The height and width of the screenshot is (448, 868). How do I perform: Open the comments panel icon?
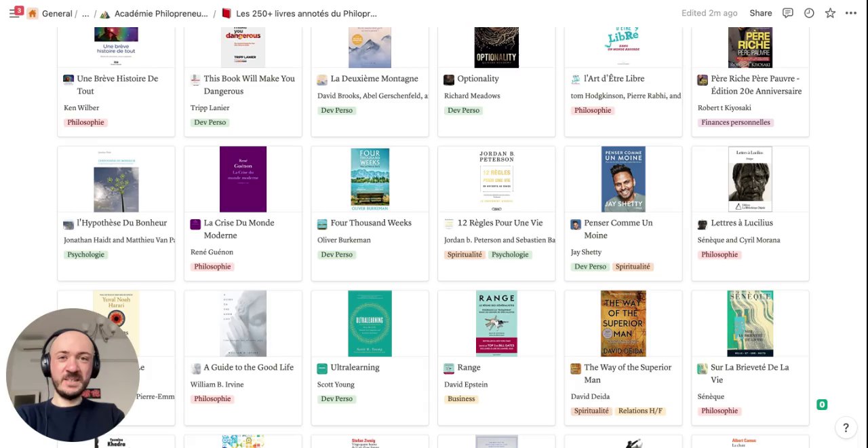(x=788, y=13)
